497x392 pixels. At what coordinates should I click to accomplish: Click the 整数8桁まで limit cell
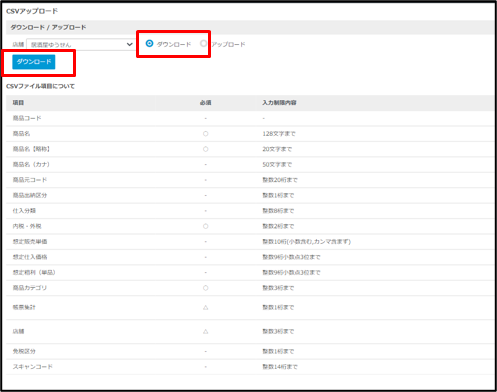tap(278, 211)
